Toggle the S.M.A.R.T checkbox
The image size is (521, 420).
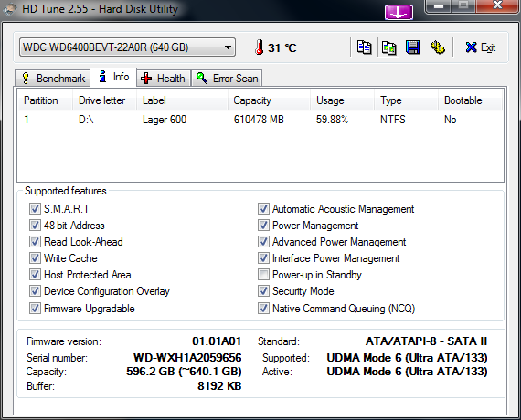click(35, 209)
